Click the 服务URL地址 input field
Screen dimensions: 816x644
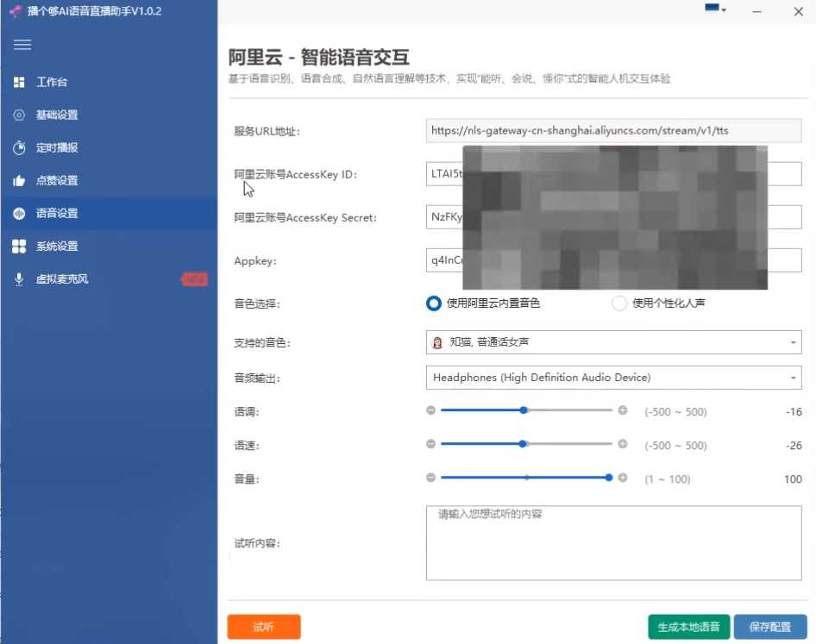click(613, 130)
